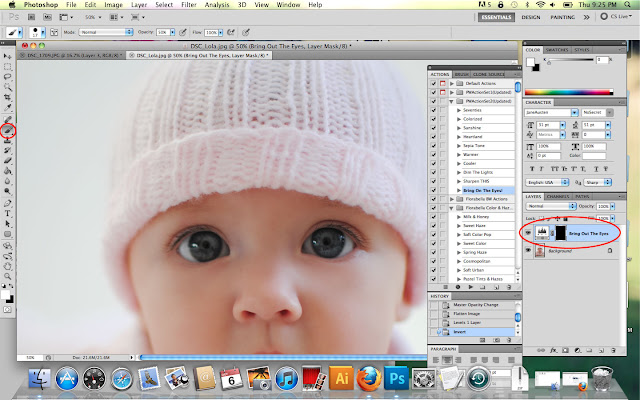640x400 pixels.
Task: Select the Crop tool
Action: click(7, 98)
